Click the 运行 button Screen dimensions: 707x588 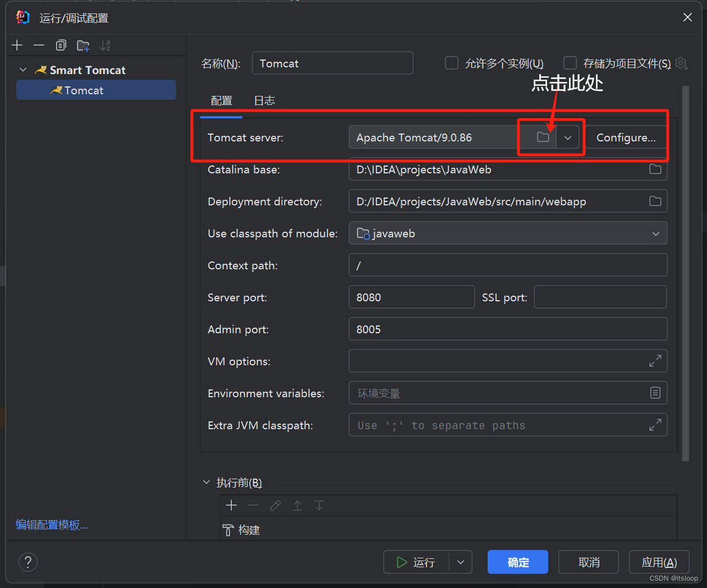pyautogui.click(x=416, y=562)
